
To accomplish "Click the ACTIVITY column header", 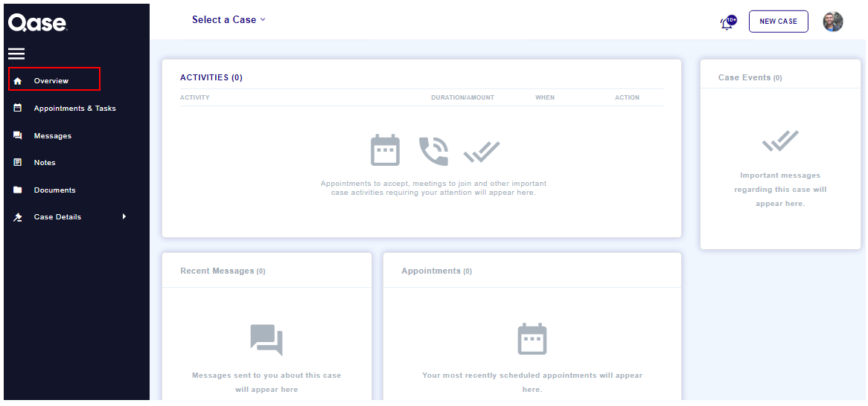I will (x=195, y=97).
